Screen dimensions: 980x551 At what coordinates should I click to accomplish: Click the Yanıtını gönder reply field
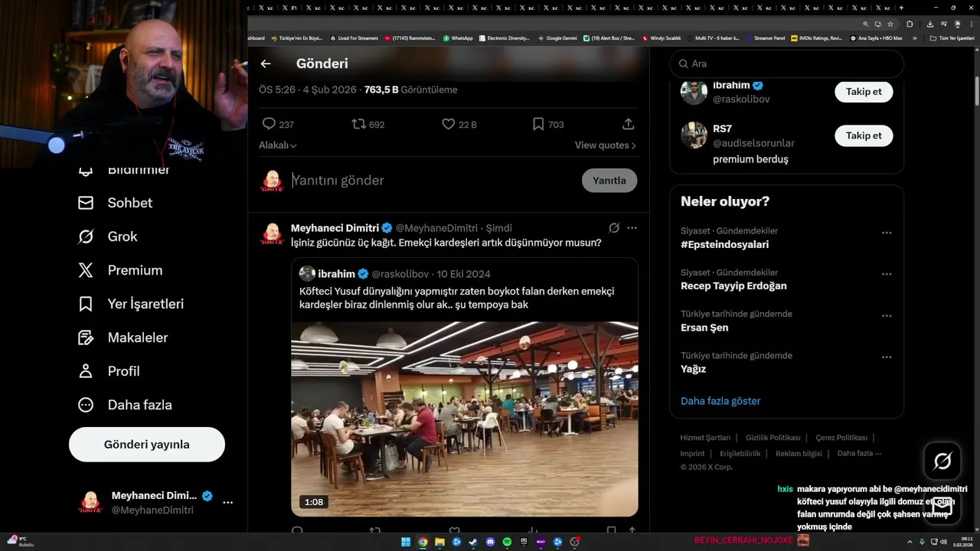click(x=433, y=181)
